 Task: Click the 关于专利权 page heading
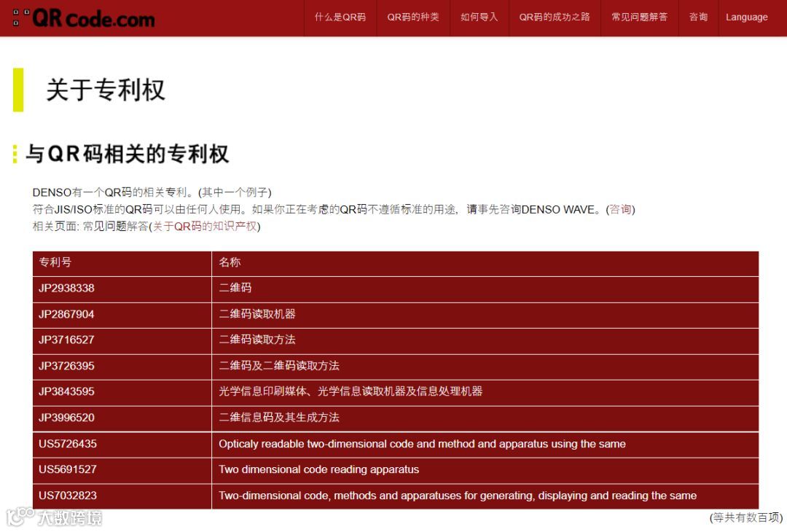pyautogui.click(x=106, y=90)
